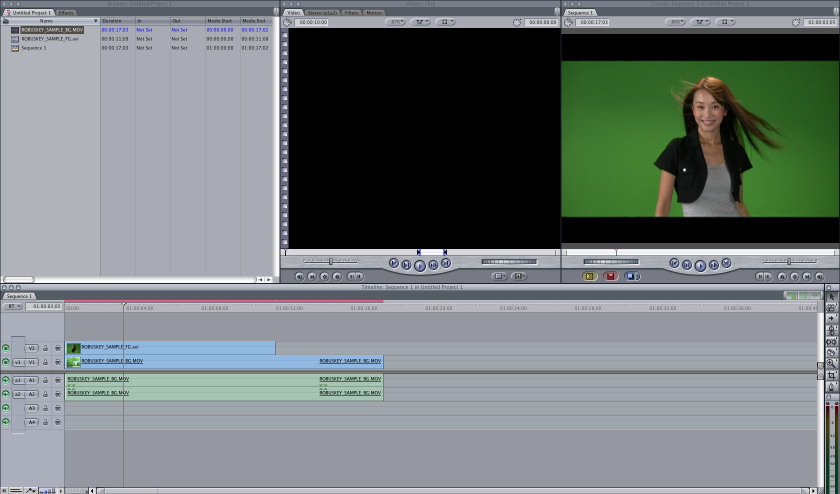Lock the A1 track

(x=46, y=380)
